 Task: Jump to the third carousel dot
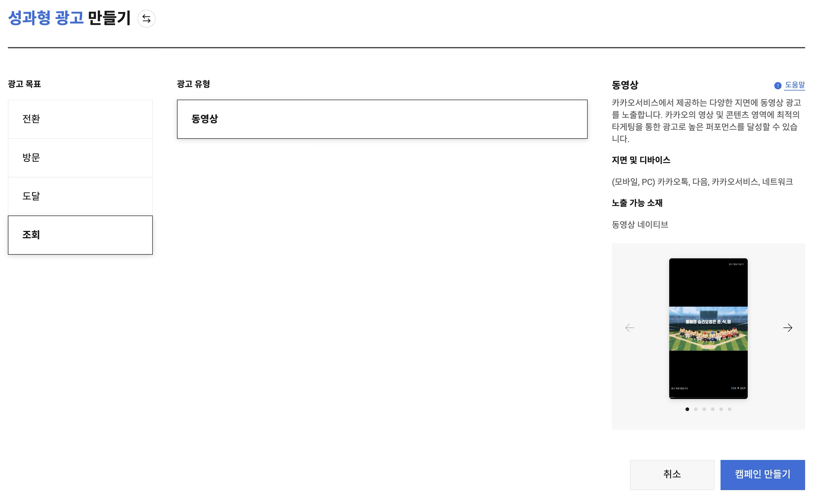704,409
